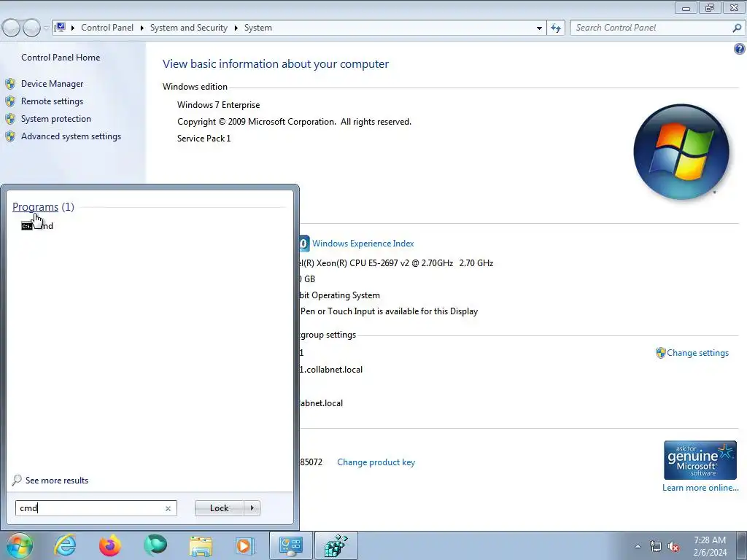Click Change product key link
The image size is (747, 560).
[x=376, y=462]
